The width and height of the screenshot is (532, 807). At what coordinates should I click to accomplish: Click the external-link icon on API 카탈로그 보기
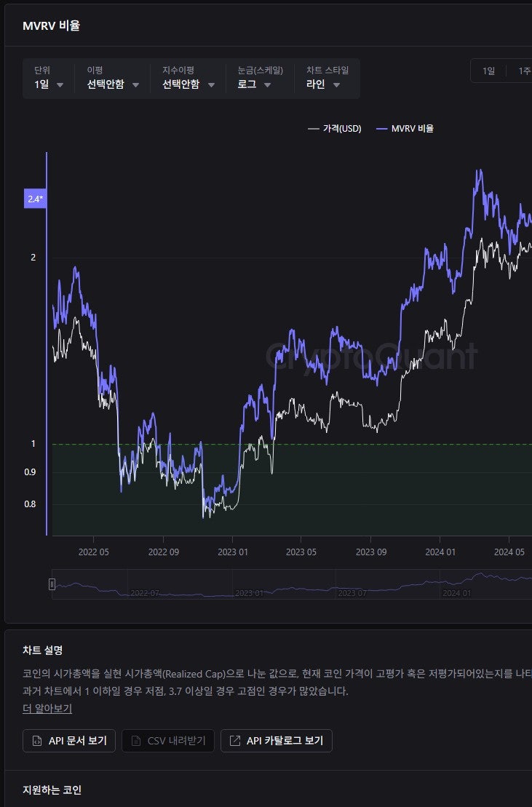click(235, 741)
